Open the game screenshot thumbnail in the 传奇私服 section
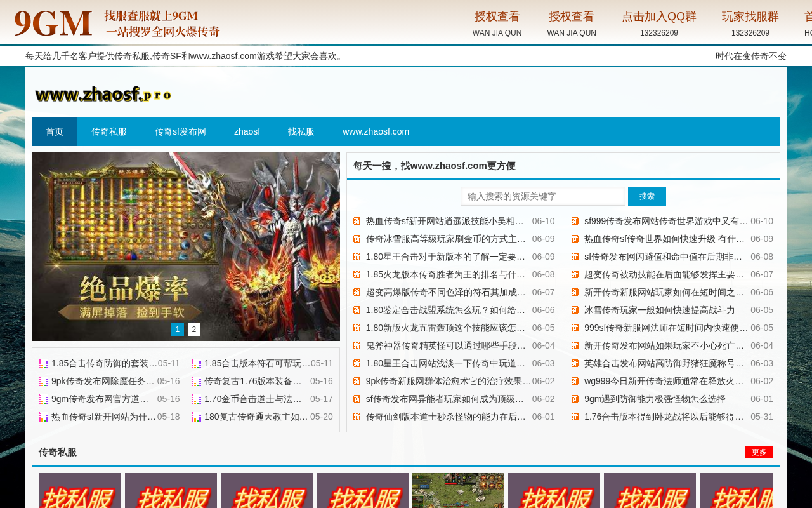 [x=458, y=490]
